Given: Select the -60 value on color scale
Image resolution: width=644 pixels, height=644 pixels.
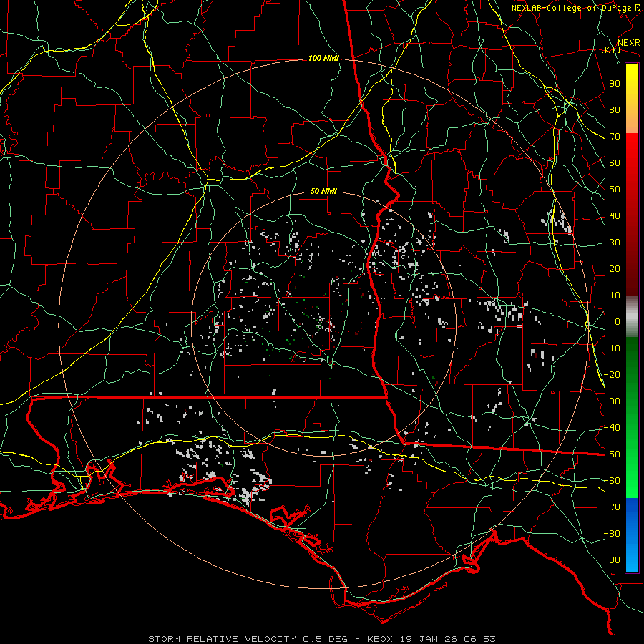Looking at the screenshot, I should pos(612,481).
